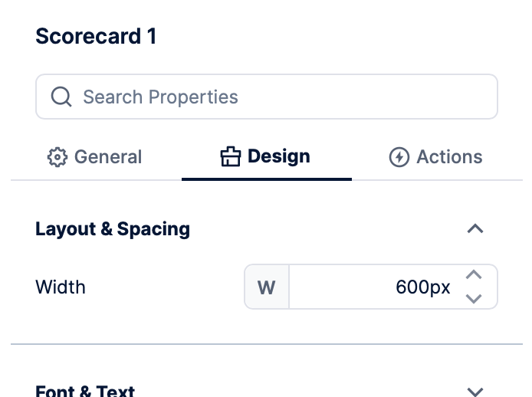Viewport: 532px width, 397px height.
Task: Click the Layout & Spacing section header
Action: click(113, 229)
